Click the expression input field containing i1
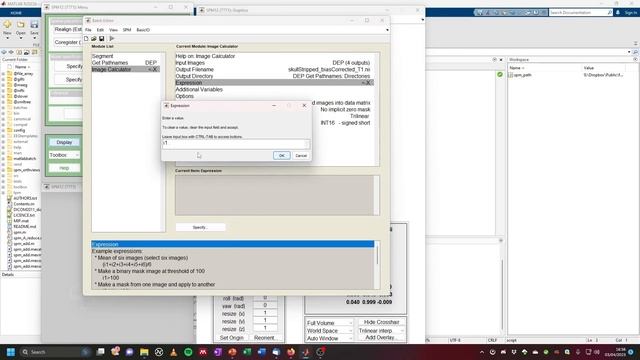Screen dimensions: 640x360 pos(236,143)
